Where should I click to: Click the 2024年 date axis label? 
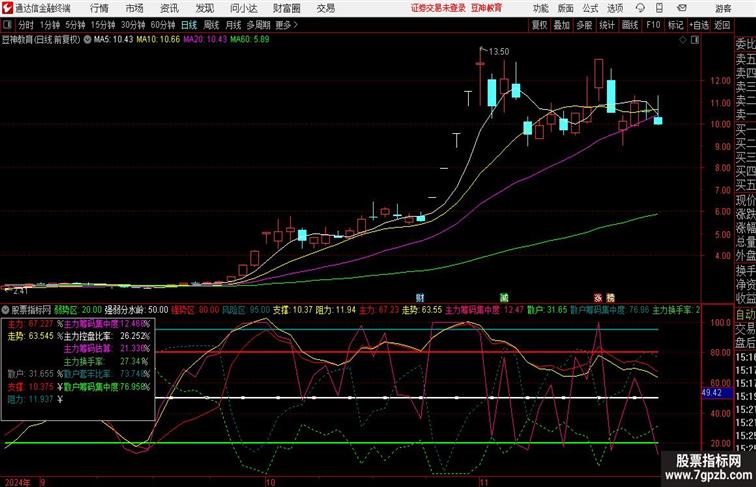point(17,482)
